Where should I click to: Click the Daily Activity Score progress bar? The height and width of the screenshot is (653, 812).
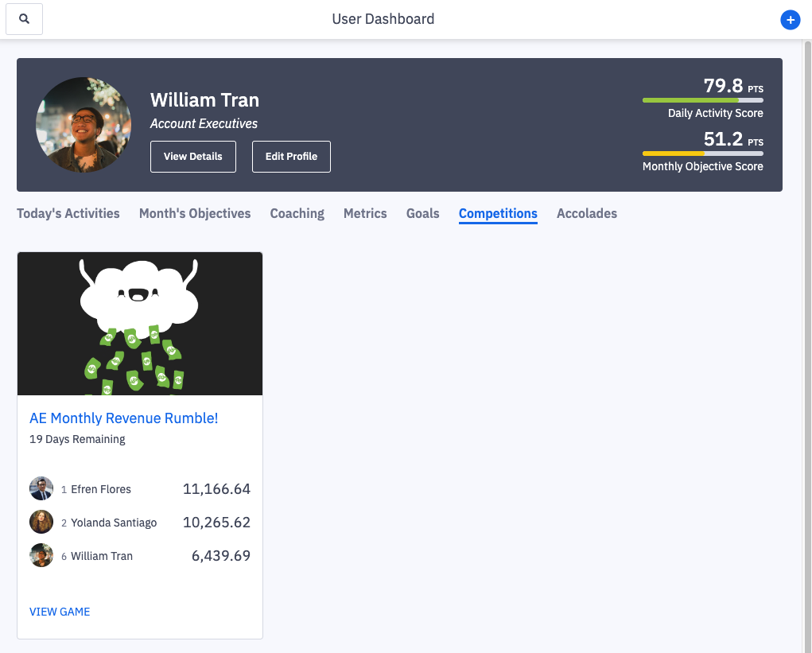703,100
